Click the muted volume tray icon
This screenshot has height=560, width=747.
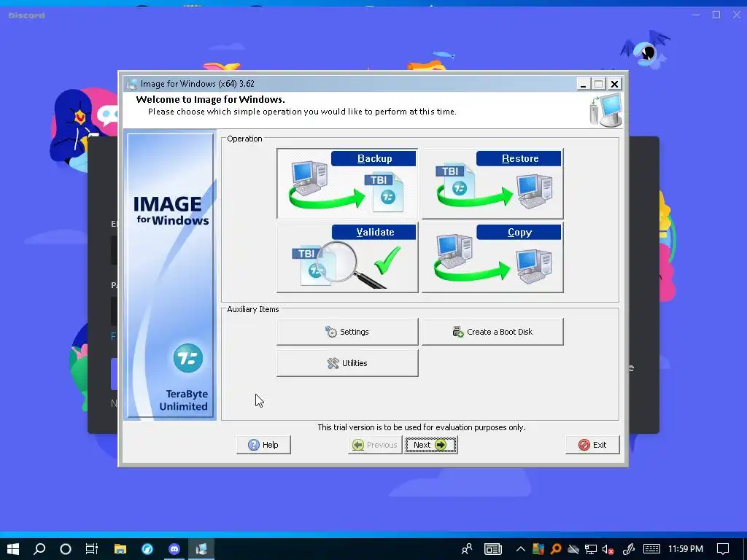pos(608,550)
